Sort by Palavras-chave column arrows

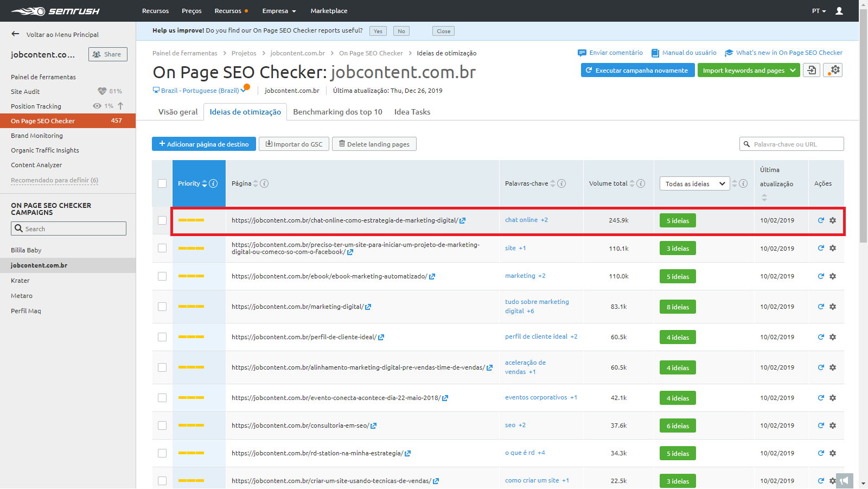point(553,183)
